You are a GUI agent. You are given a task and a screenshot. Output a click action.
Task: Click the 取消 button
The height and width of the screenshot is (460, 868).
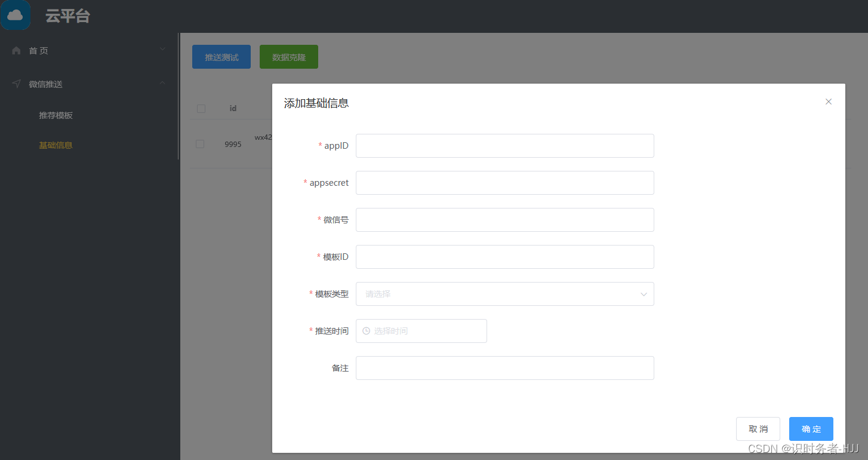coord(758,429)
